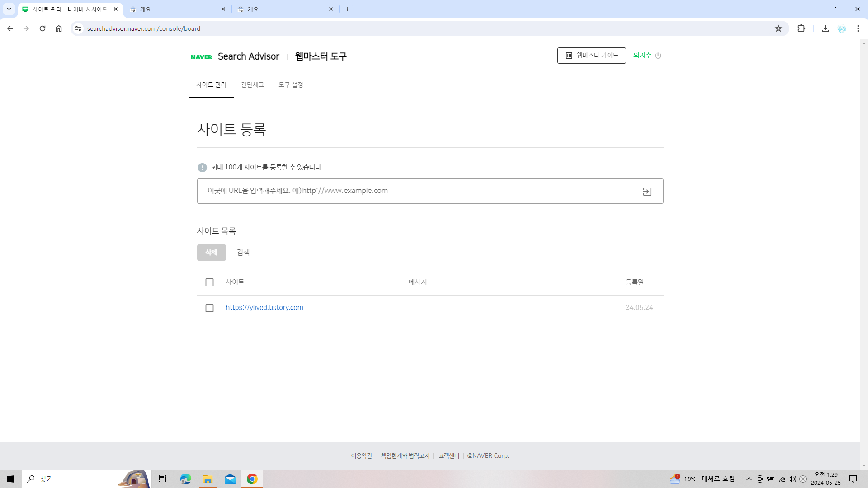This screenshot has height=488, width=868.
Task: Open the Chrome three-dot menu
Action: pyautogui.click(x=858, y=28)
